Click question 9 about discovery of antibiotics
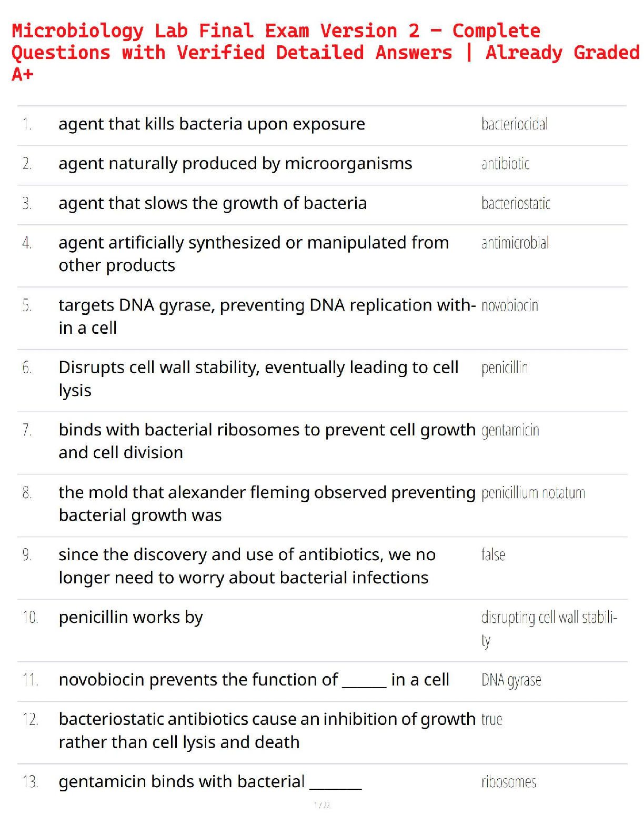The image size is (644, 834). point(247,566)
